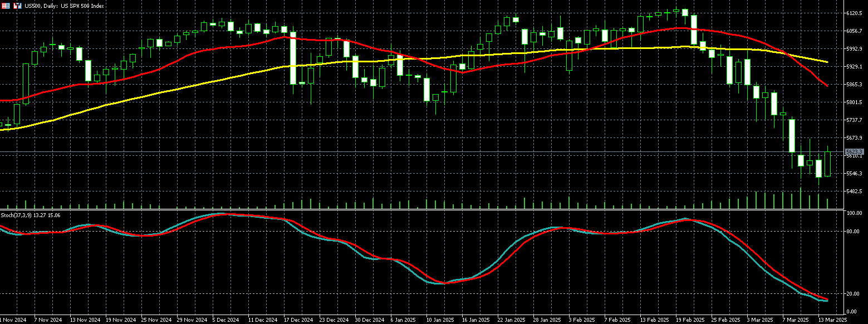Click the 5801.5 level on price axis

(x=855, y=102)
